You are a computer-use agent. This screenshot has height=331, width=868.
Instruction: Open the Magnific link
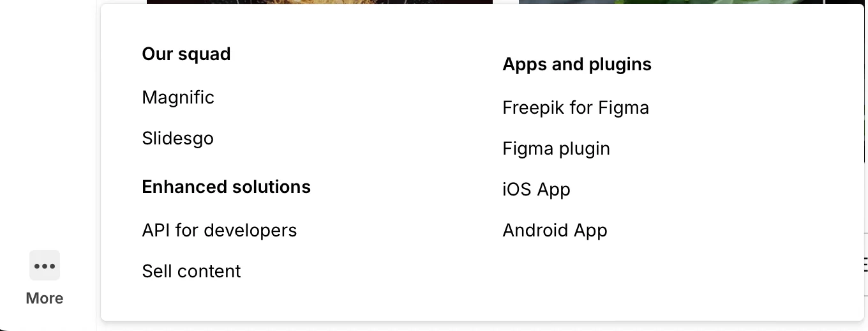pyautogui.click(x=178, y=97)
